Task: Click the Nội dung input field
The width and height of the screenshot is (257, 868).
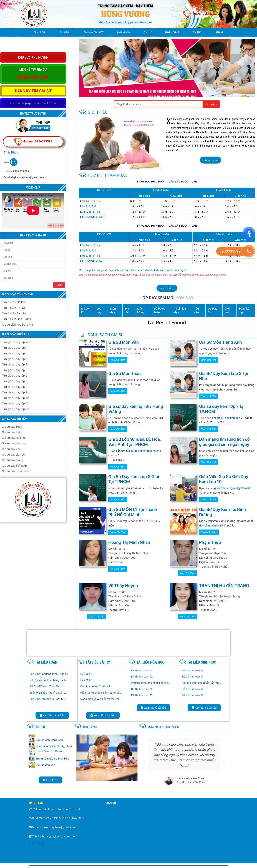Action: [x=33, y=278]
